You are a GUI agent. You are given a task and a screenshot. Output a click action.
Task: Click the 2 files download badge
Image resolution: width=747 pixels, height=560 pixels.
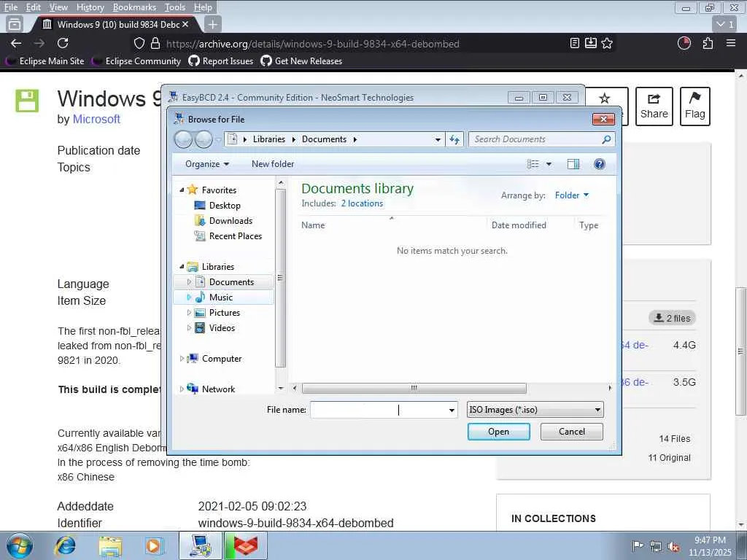click(672, 318)
